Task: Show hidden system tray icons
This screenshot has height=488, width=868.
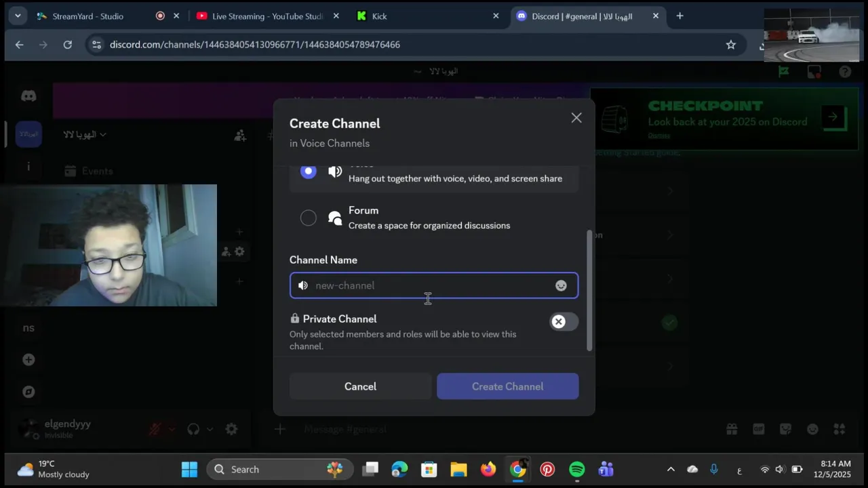Action: 671,469
